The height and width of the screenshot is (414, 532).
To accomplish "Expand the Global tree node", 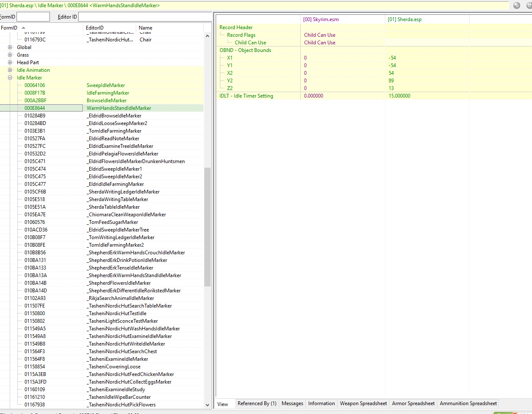I will click(x=10, y=47).
